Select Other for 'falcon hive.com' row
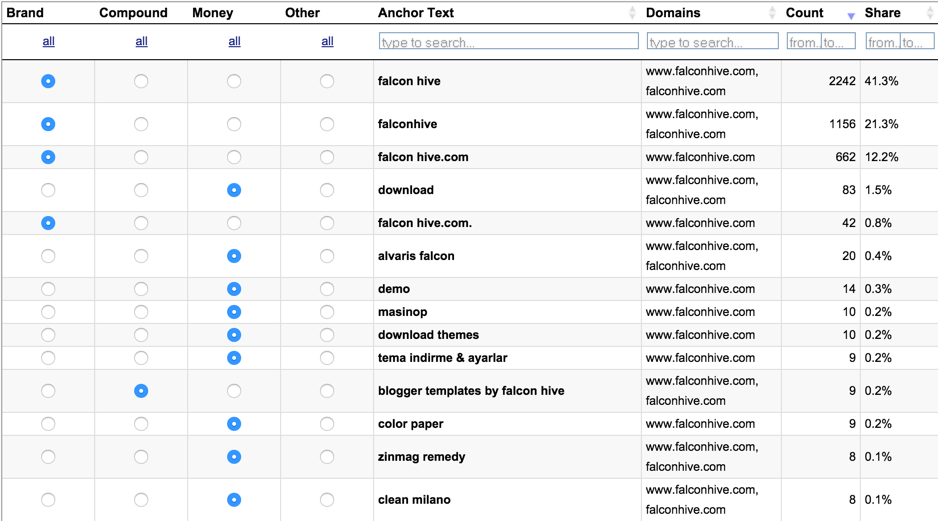Screen dimensions: 938x521 click(x=327, y=157)
